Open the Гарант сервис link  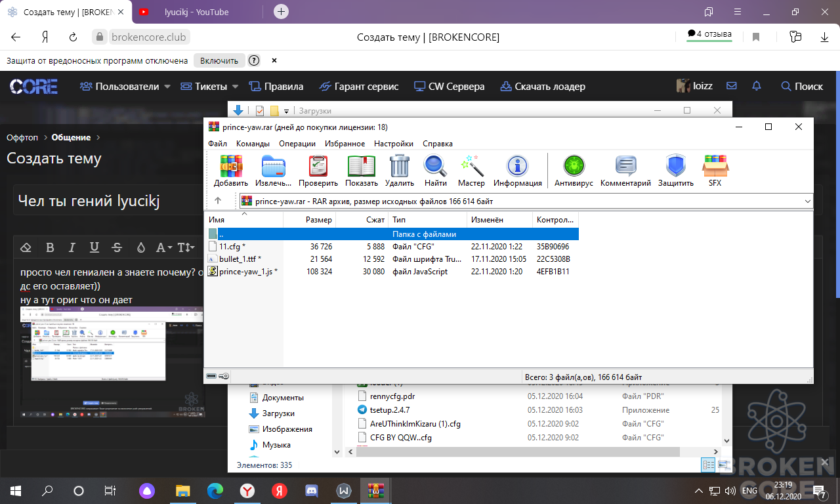point(359,87)
